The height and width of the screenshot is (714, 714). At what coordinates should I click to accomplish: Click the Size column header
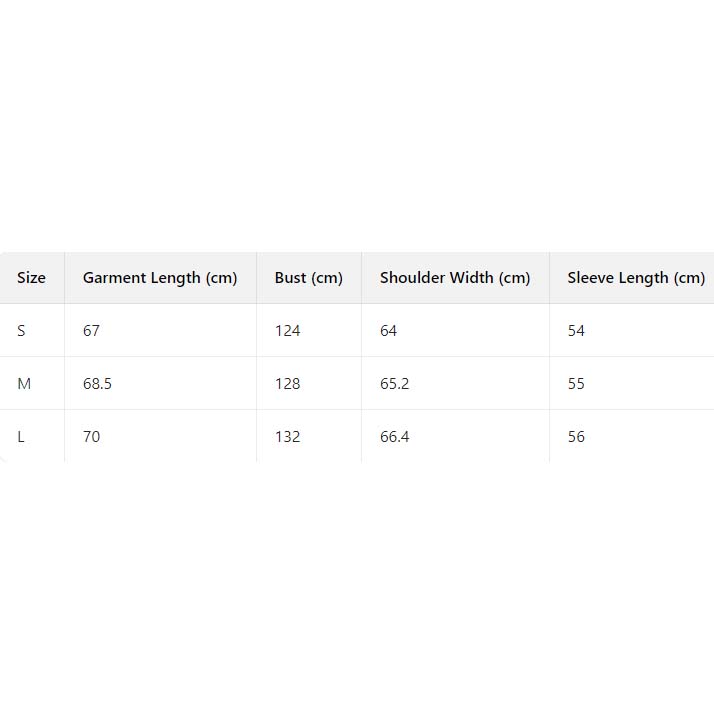click(31, 278)
